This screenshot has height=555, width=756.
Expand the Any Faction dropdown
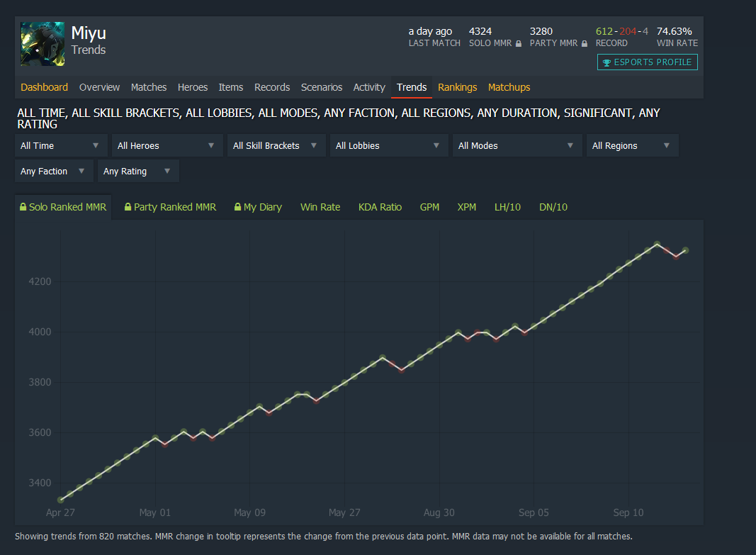[x=54, y=171]
